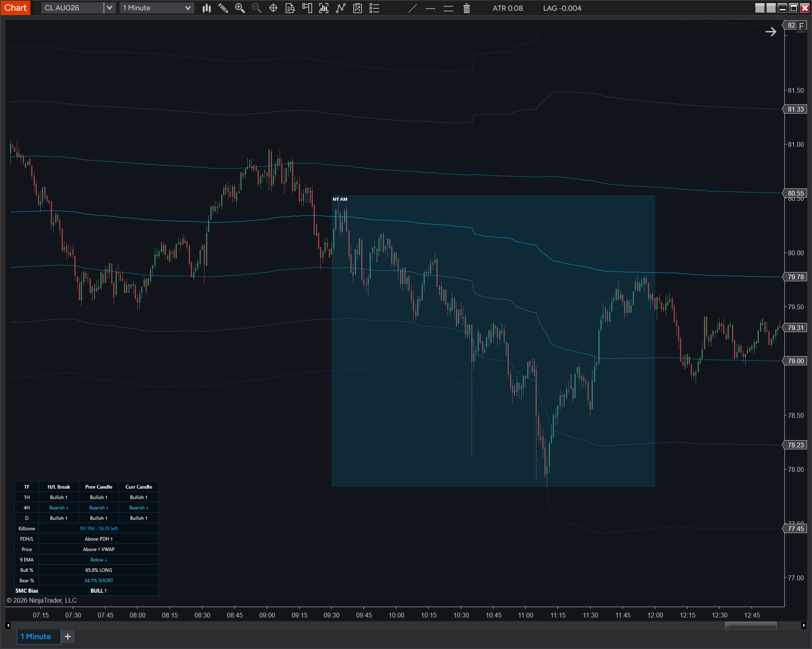Click the 1H row Bullish Prev Candle cell
Viewport: 812px width, 649px height.
click(x=99, y=497)
